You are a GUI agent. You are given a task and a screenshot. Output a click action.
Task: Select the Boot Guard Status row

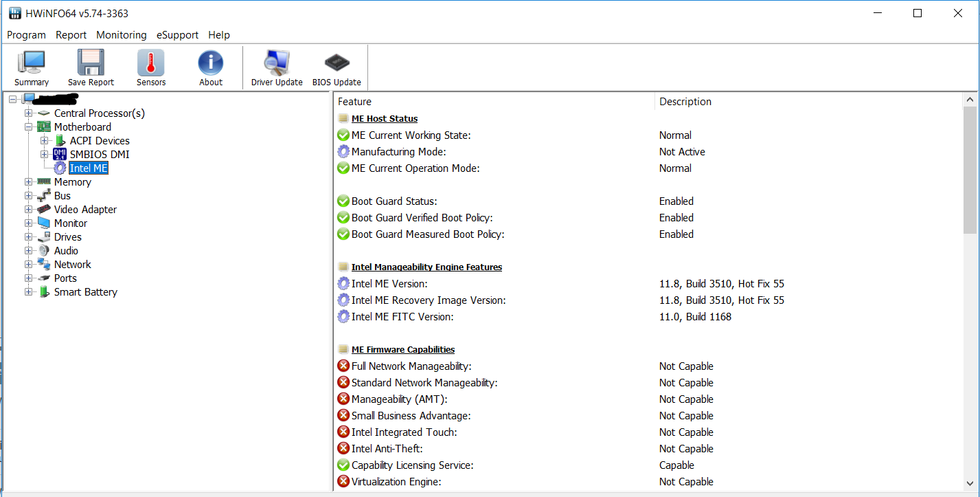pos(394,201)
